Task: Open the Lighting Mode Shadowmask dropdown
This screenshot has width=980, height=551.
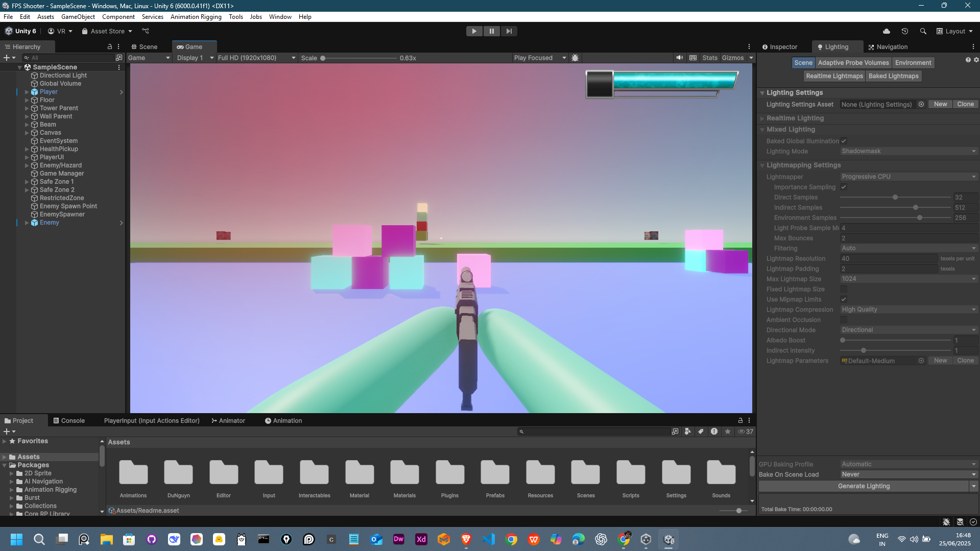Action: click(x=909, y=151)
